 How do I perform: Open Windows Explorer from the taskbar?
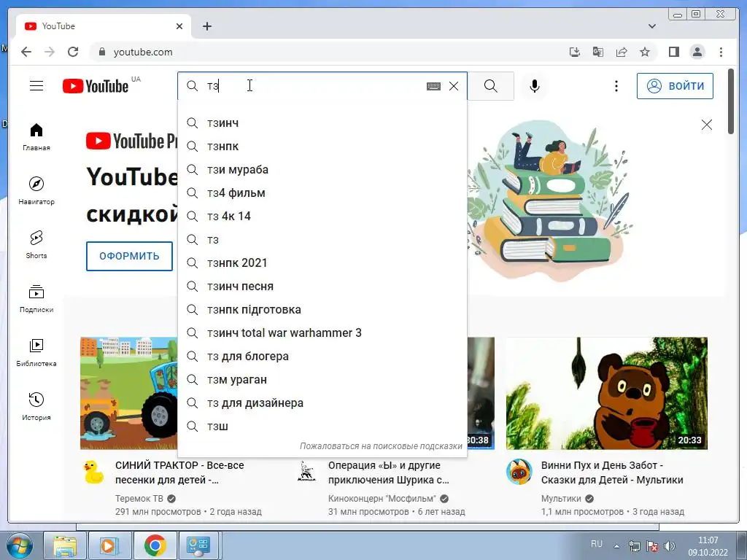tap(65, 545)
